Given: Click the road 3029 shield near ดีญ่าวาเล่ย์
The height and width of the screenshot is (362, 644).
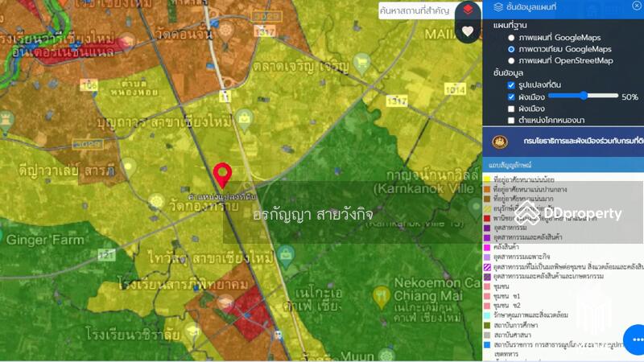Looking at the screenshot, I should coord(88,144).
